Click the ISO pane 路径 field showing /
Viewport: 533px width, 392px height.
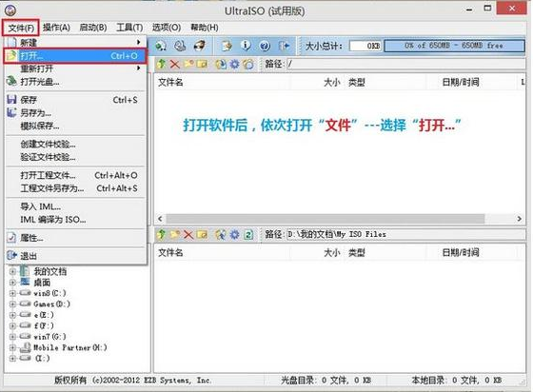click(405, 64)
